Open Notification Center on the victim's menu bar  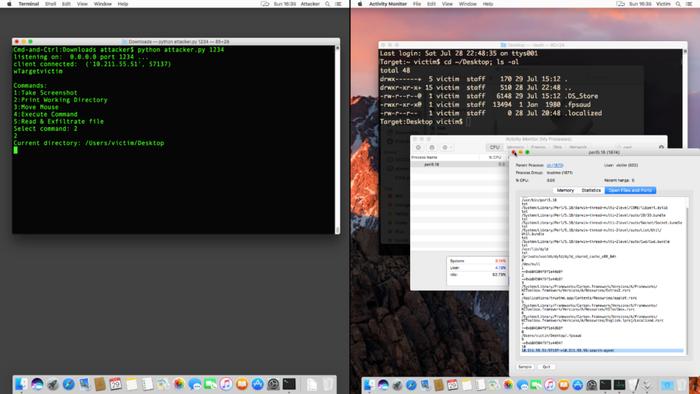(689, 4)
